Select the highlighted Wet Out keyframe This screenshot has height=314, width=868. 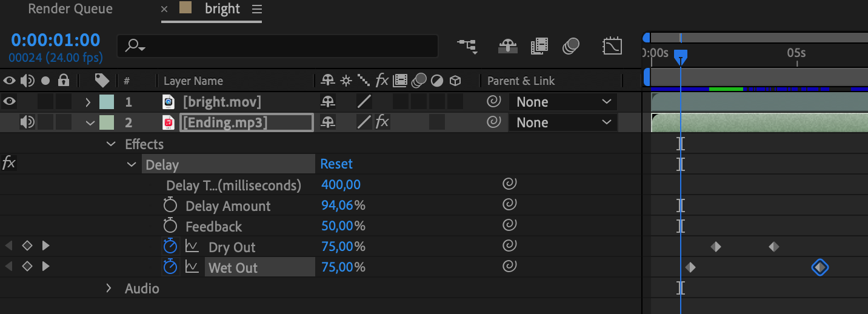[x=820, y=267]
